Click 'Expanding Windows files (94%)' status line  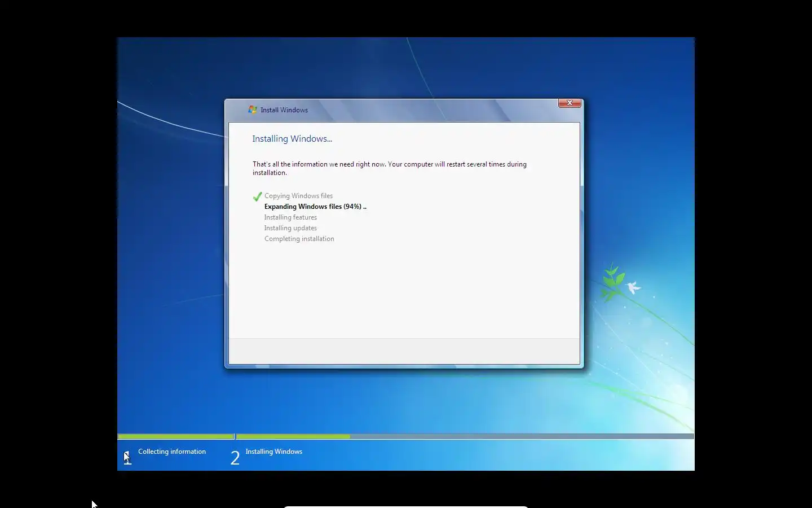(315, 207)
